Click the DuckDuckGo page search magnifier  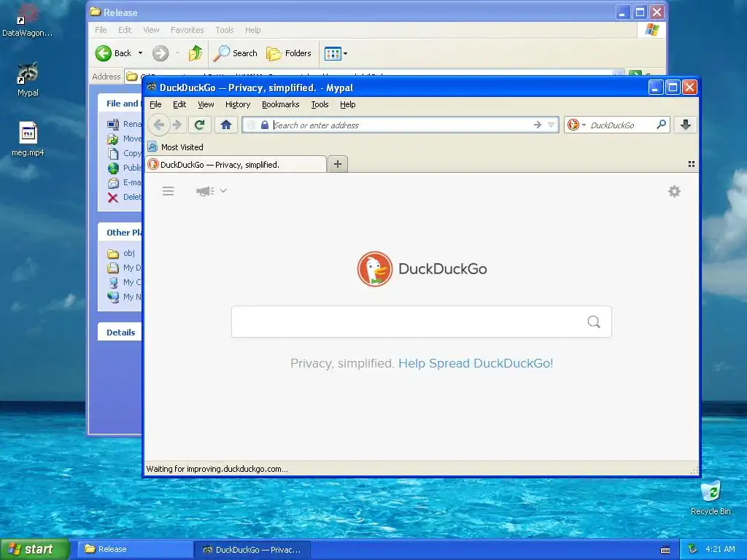pos(594,322)
